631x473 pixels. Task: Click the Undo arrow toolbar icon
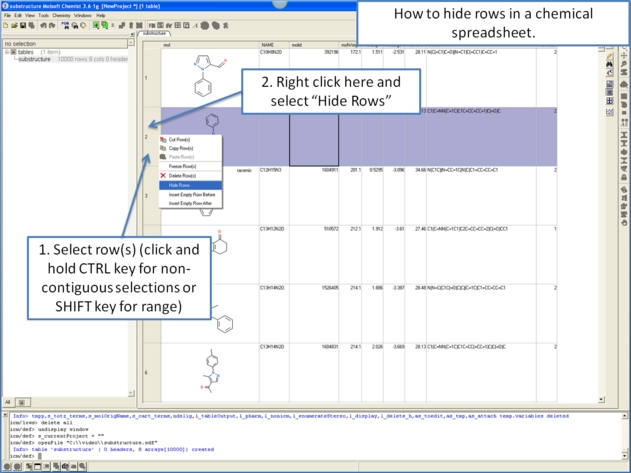42,26
